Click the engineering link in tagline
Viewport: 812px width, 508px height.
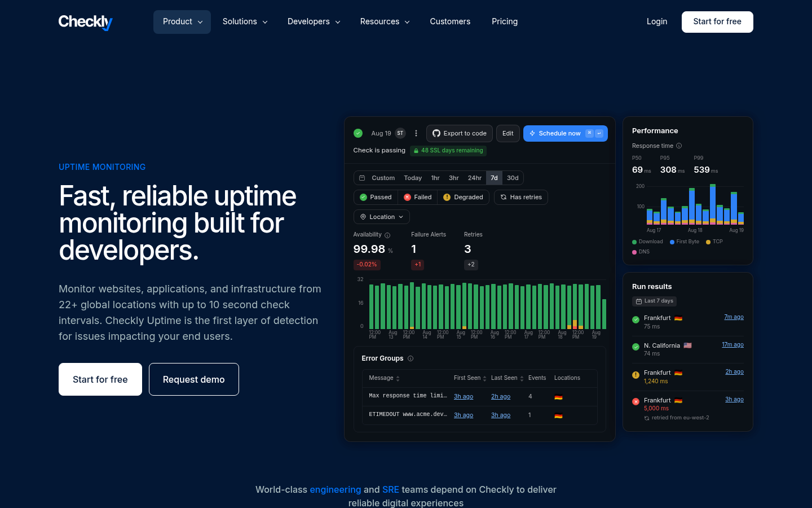[x=336, y=489]
